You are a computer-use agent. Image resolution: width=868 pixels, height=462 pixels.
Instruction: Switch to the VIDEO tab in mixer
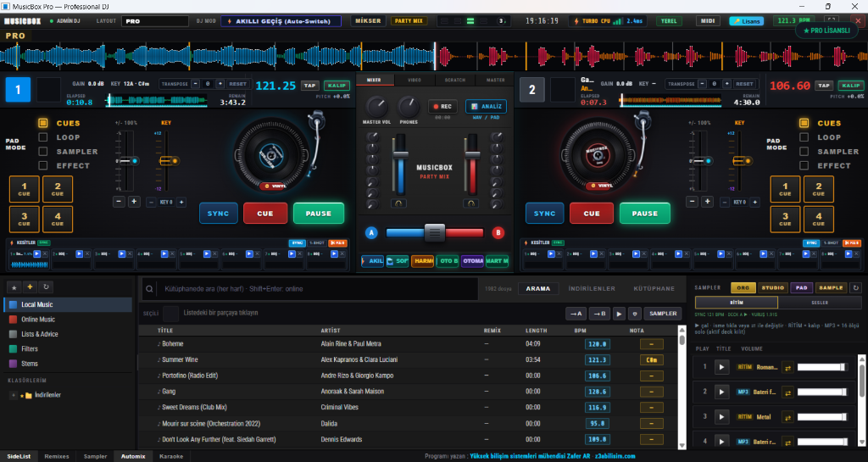tap(415, 81)
